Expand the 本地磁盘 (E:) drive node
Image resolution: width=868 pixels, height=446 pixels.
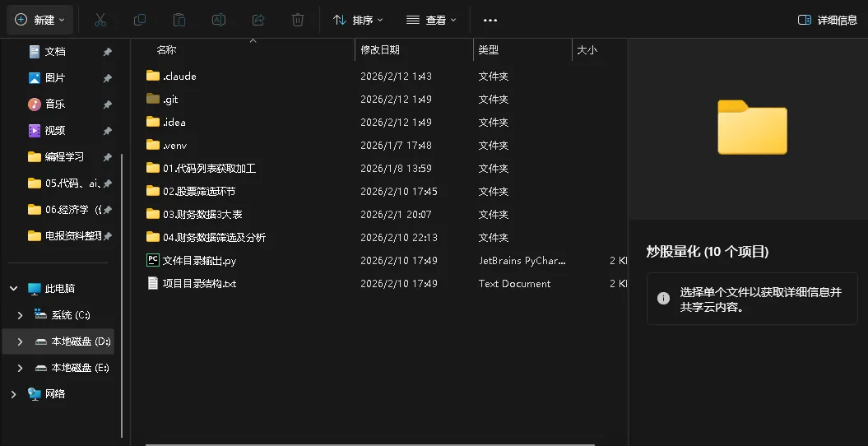[x=20, y=368]
